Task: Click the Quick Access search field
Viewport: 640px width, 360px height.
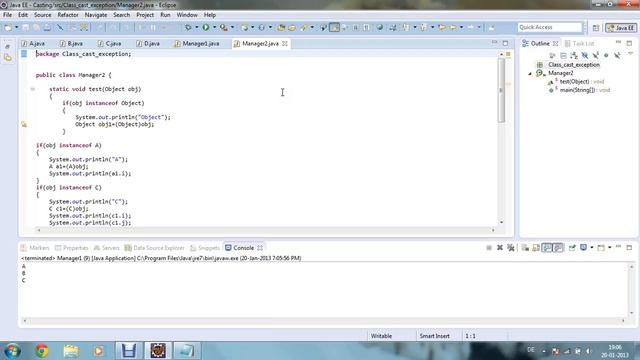Action: [x=549, y=27]
